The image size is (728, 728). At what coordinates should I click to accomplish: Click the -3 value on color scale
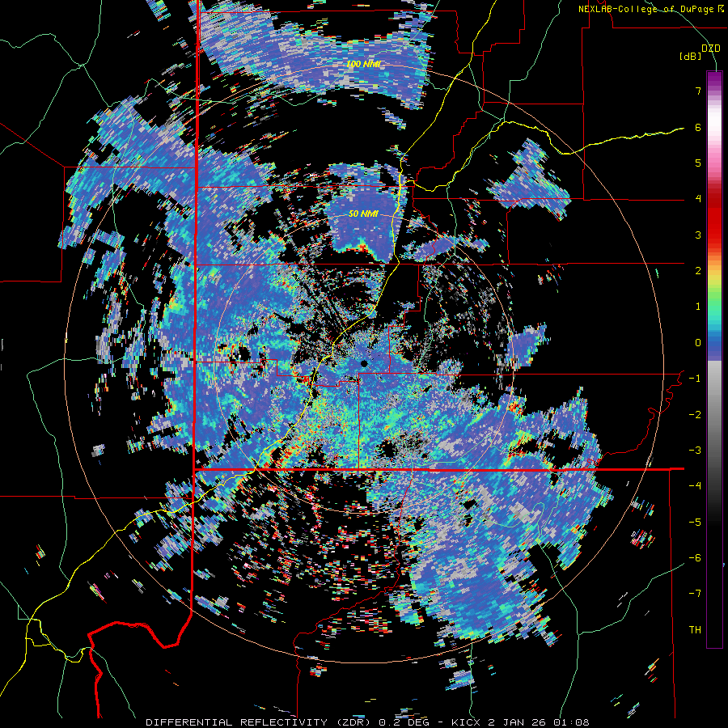click(x=695, y=451)
